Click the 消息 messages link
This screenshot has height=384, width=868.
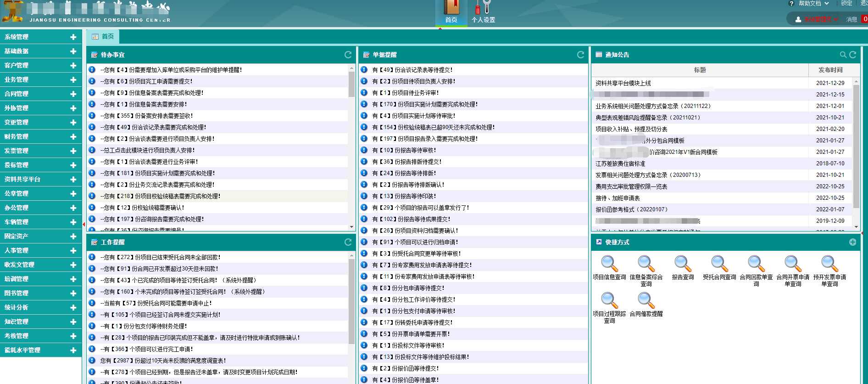coord(852,19)
